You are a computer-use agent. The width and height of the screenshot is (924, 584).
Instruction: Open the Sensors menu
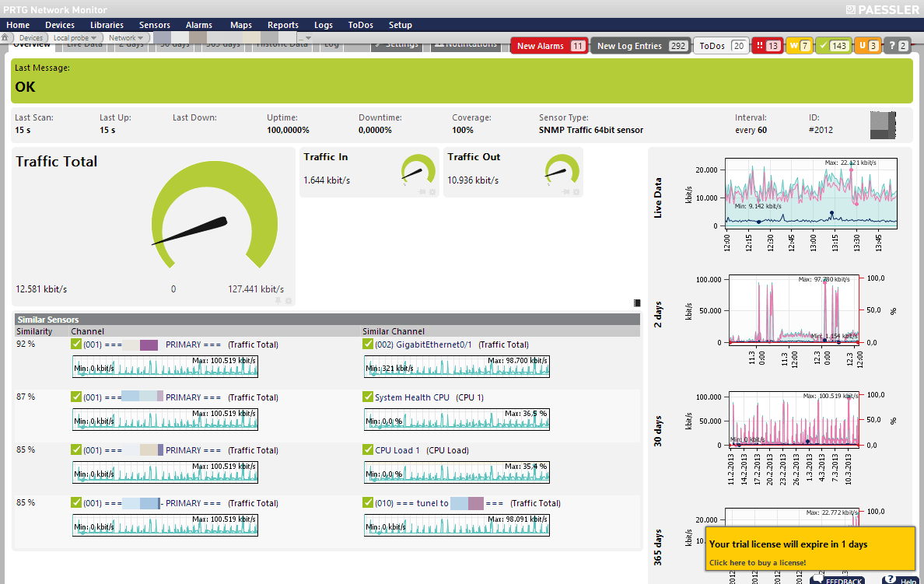click(x=155, y=25)
